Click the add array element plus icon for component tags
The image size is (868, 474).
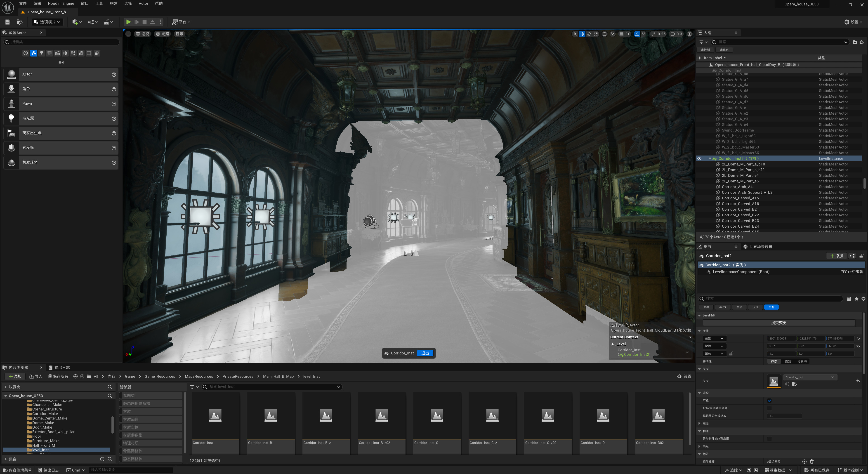coord(804,462)
